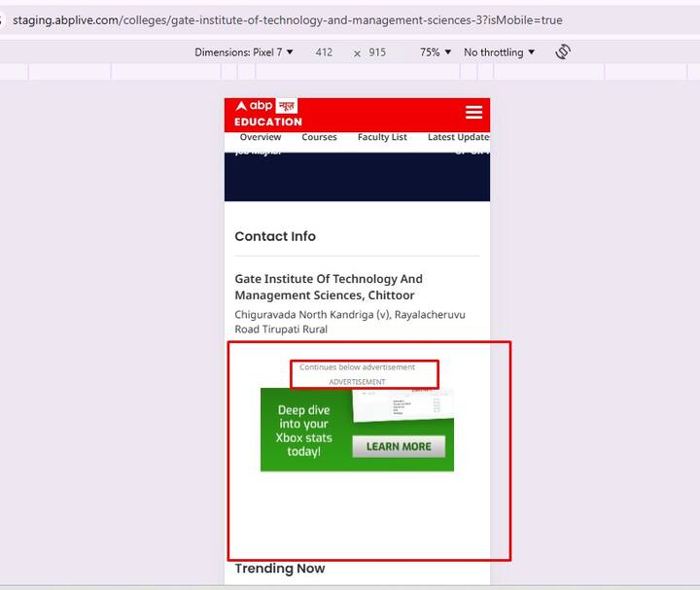Select the Faculty List tab
Screen dimensions: 700x590
(x=382, y=138)
